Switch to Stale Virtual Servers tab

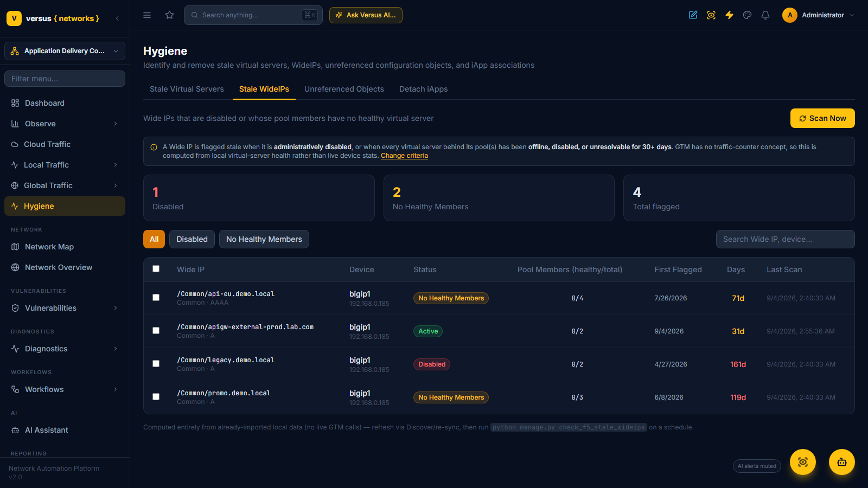(187, 89)
